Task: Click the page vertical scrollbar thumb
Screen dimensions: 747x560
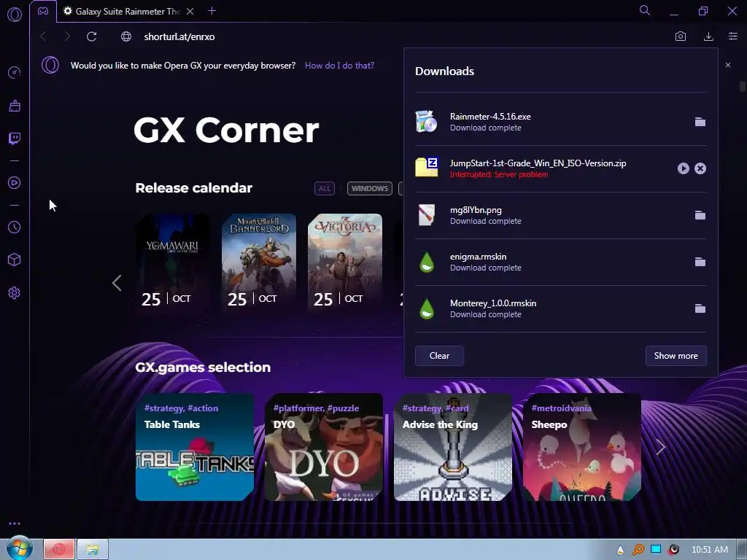Action: coord(742,86)
